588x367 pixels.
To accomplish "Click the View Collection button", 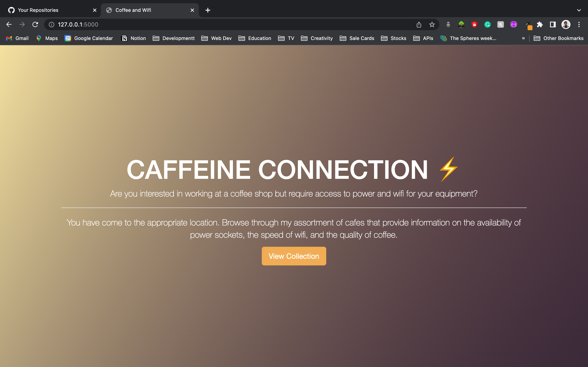I will pos(294,256).
